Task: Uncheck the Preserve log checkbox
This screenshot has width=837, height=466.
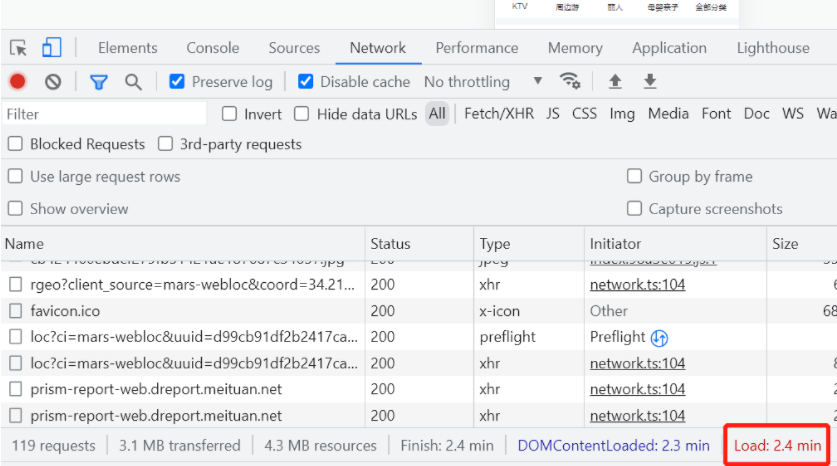Action: tap(177, 82)
